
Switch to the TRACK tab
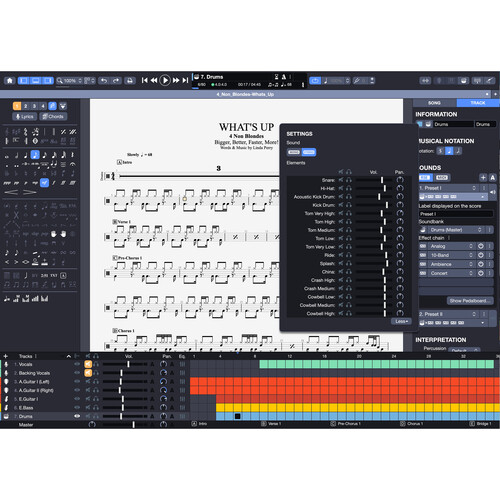pos(478,103)
